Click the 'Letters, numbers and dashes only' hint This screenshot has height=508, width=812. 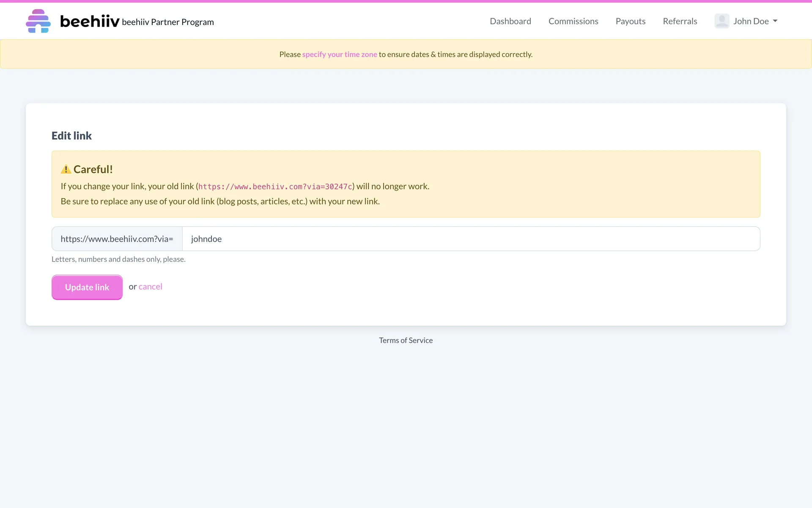[118, 259]
